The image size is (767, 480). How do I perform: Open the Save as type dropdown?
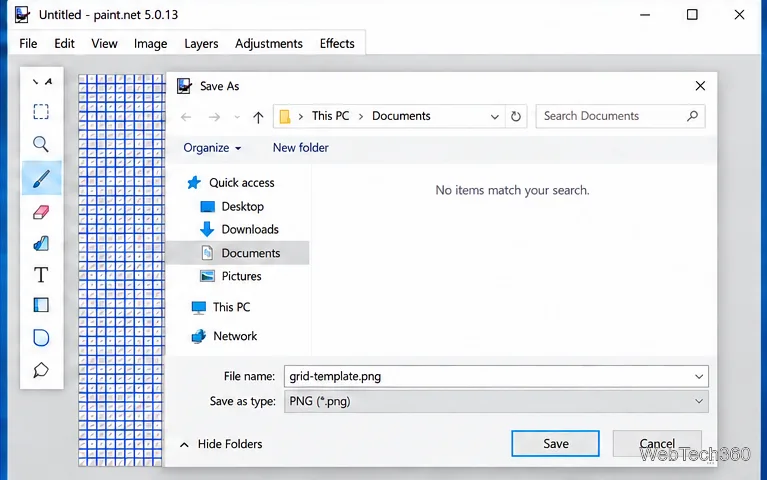tap(699, 401)
